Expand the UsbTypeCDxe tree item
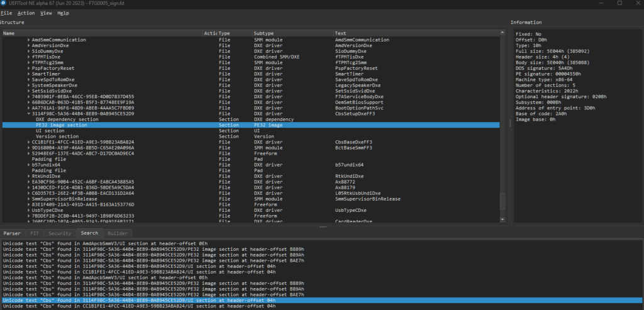The width and height of the screenshot is (644, 310). coord(29,210)
